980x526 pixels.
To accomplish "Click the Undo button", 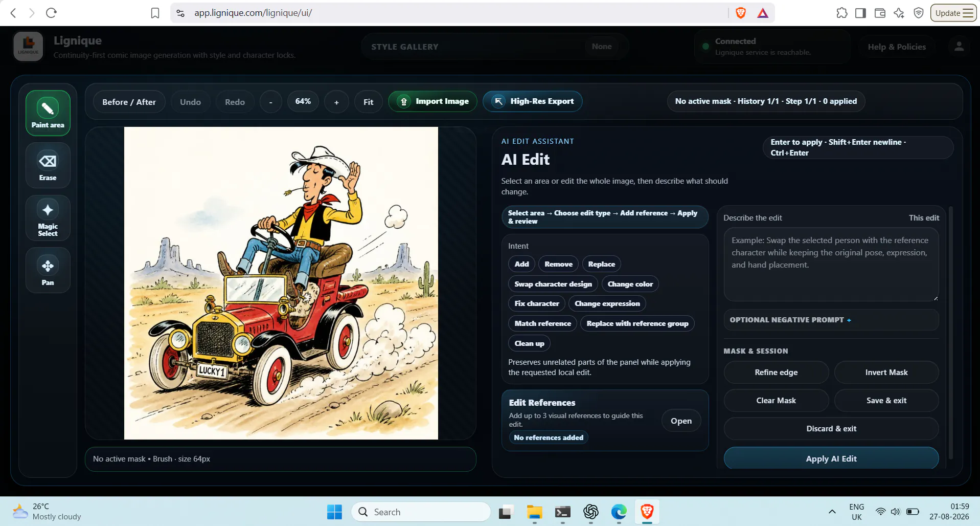I will click(x=190, y=102).
